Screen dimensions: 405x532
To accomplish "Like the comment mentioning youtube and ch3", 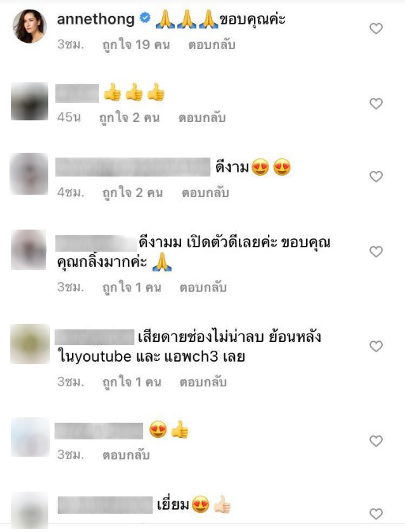I will [376, 347].
